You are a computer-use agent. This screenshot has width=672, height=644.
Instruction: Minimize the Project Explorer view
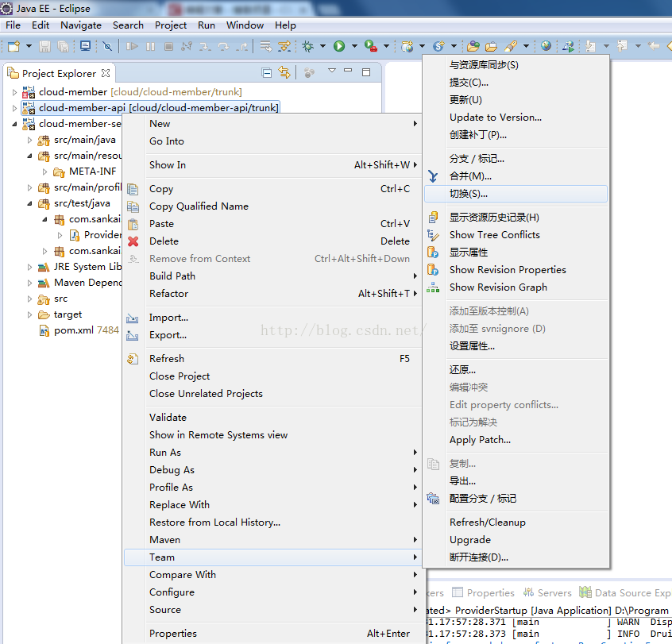tap(348, 70)
